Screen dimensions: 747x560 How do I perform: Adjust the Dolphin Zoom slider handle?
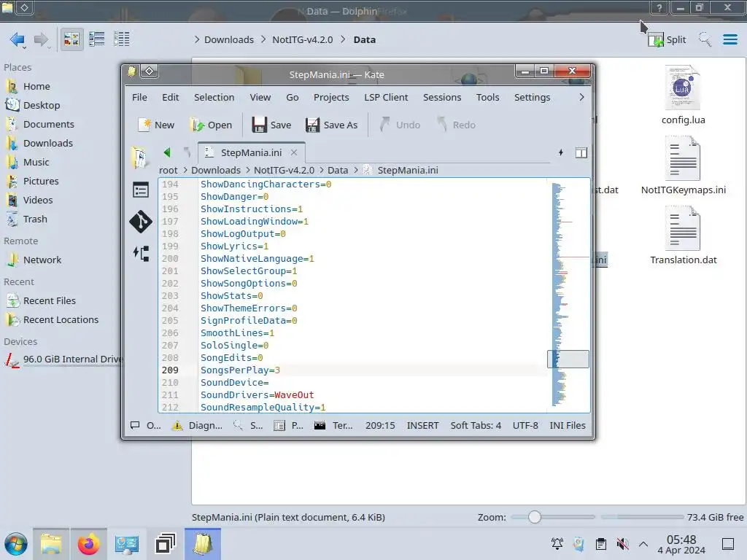pyautogui.click(x=535, y=517)
